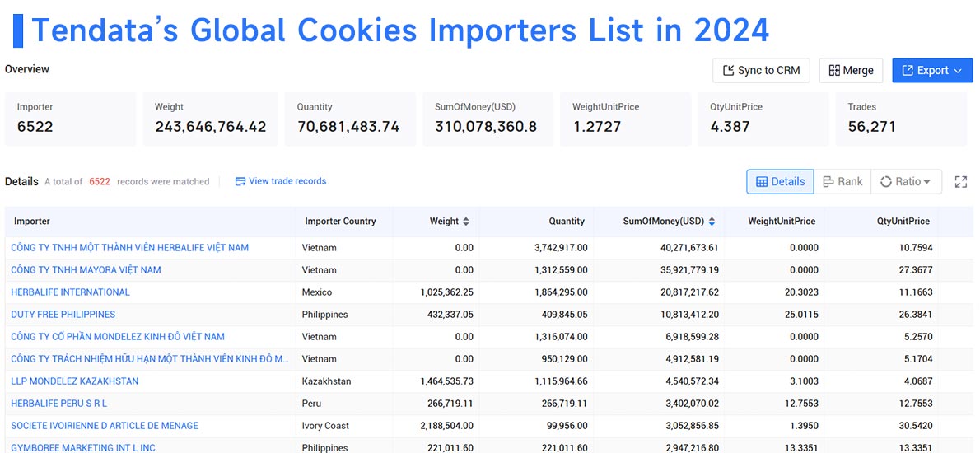Click Ivory Coast country cell
The height and width of the screenshot is (453, 980).
pos(325,426)
